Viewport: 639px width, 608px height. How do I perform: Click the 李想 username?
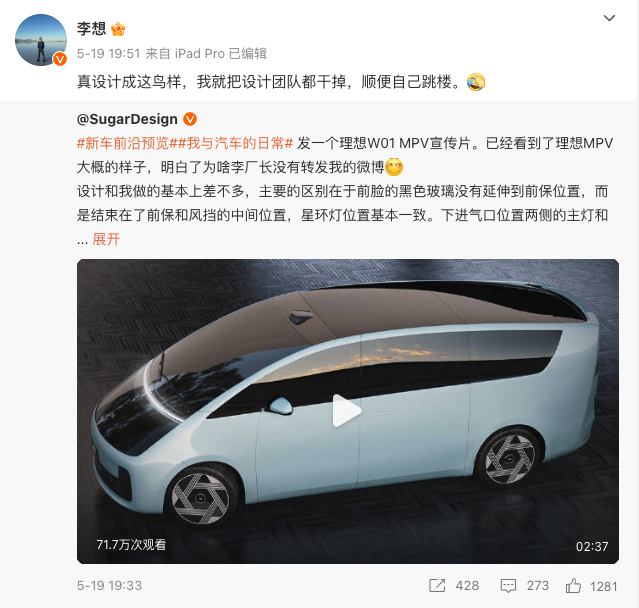click(x=92, y=29)
